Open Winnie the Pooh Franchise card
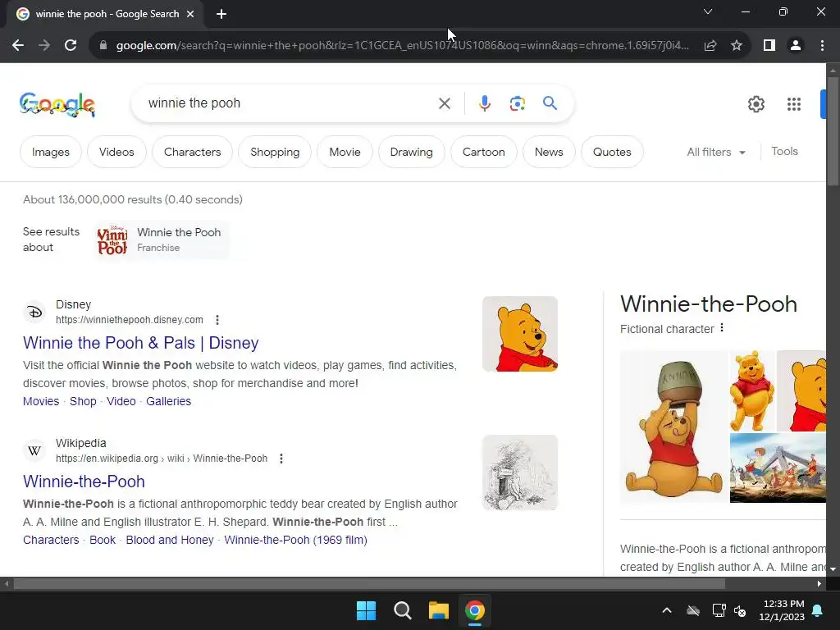Image resolution: width=840 pixels, height=630 pixels. [162, 240]
